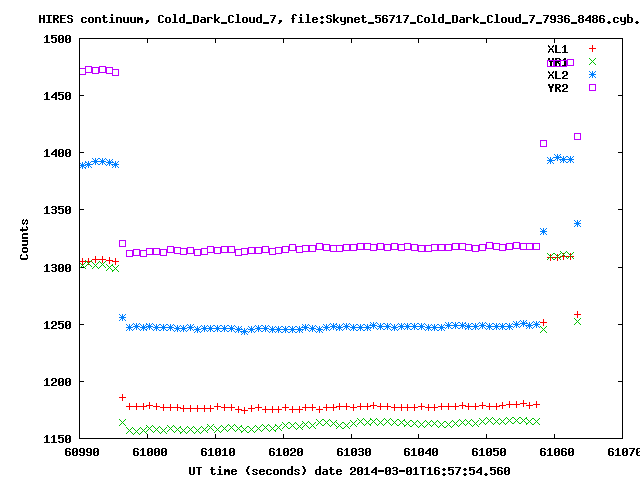Click the 60990 x-axis tick label
This screenshot has width=640, height=480.
tap(82, 452)
